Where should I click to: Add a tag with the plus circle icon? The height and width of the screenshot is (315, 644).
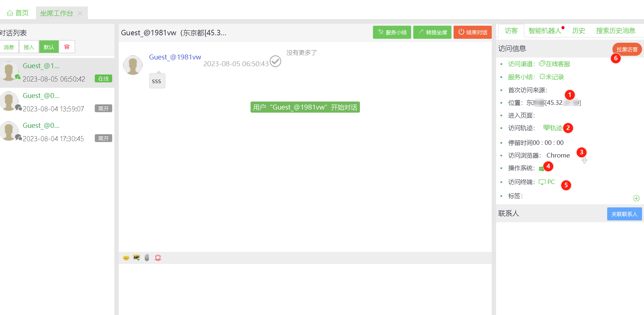tap(636, 198)
